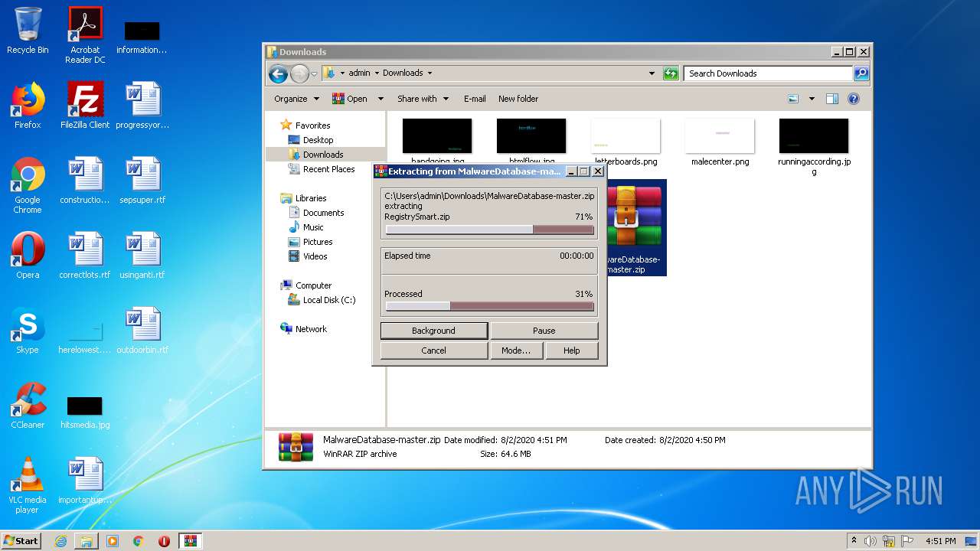Launch Acrobat Reader DC shortcut
This screenshot has height=551, width=980.
85,35
